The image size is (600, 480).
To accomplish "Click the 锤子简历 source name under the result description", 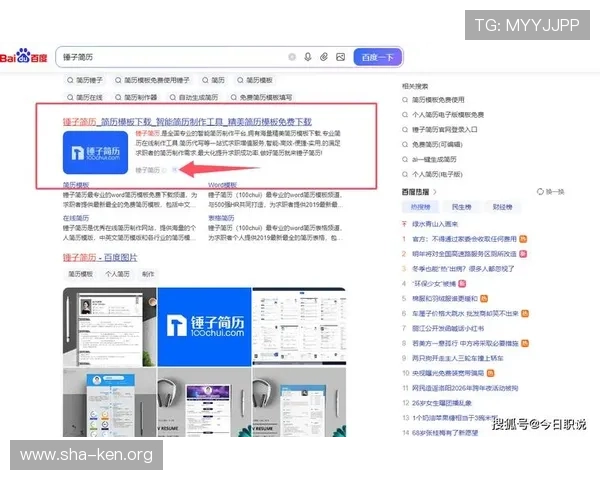I will point(147,170).
